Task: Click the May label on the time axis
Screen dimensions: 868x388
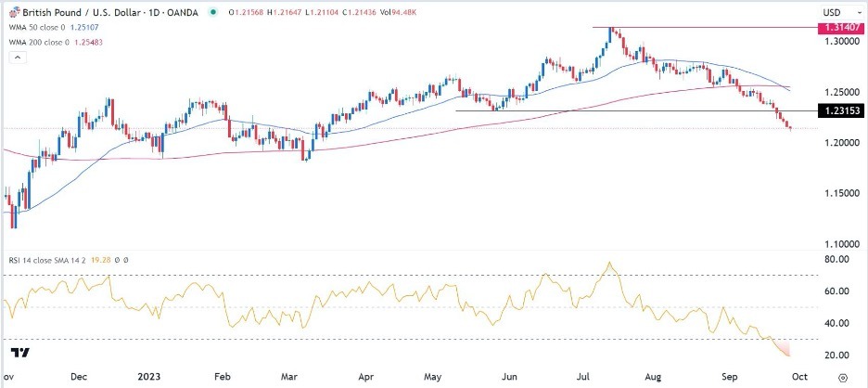Action: (x=433, y=377)
